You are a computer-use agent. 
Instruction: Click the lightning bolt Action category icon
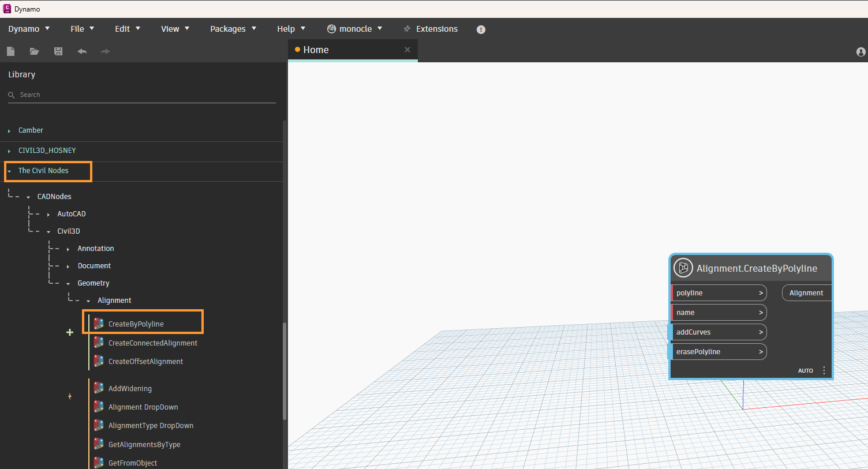[70, 396]
